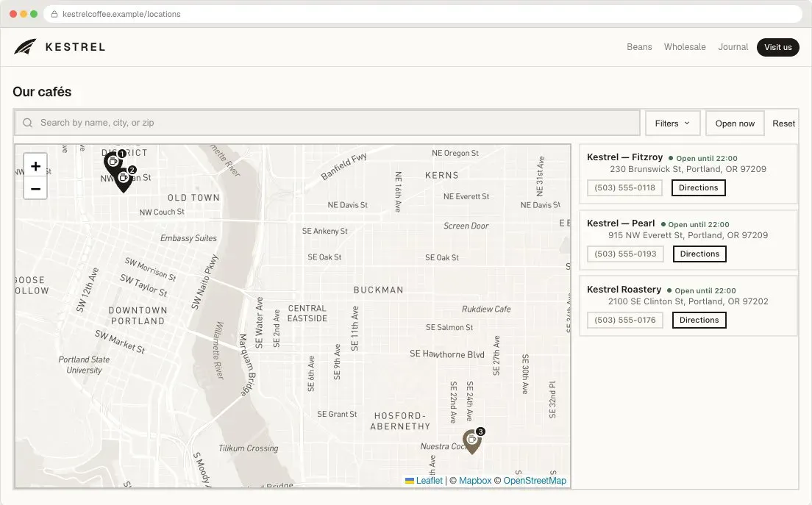
Task: Click the KERNS map label
Action: 442,176
